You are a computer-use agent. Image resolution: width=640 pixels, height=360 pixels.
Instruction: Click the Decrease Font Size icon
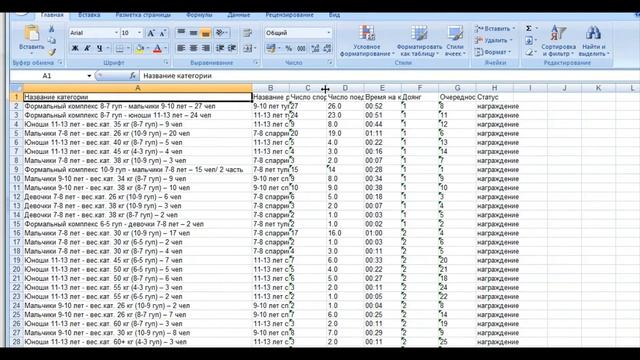pos(162,33)
